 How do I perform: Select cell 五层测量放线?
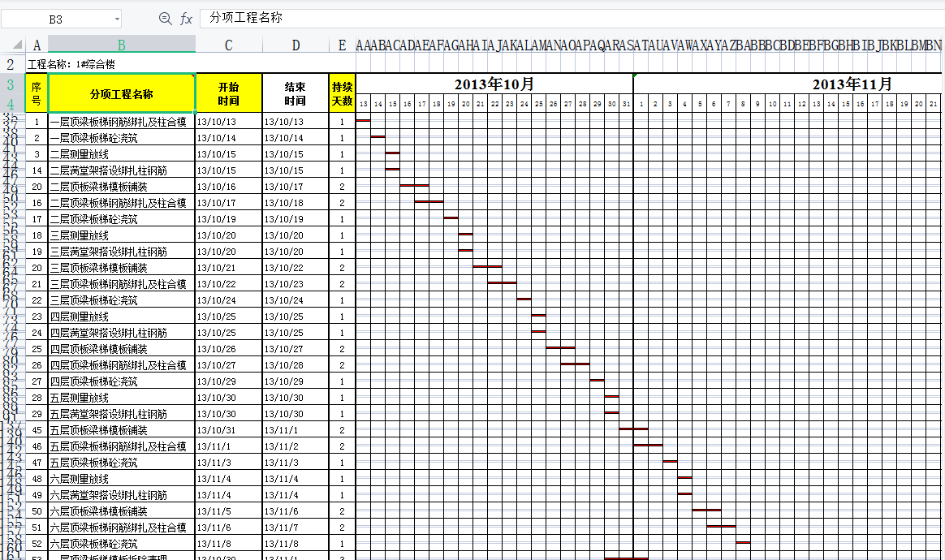coord(122,398)
